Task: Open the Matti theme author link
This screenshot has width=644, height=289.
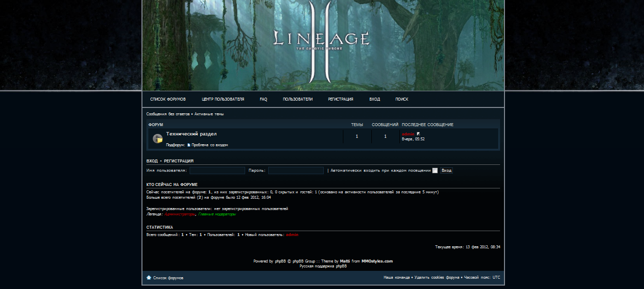Action: click(345, 261)
